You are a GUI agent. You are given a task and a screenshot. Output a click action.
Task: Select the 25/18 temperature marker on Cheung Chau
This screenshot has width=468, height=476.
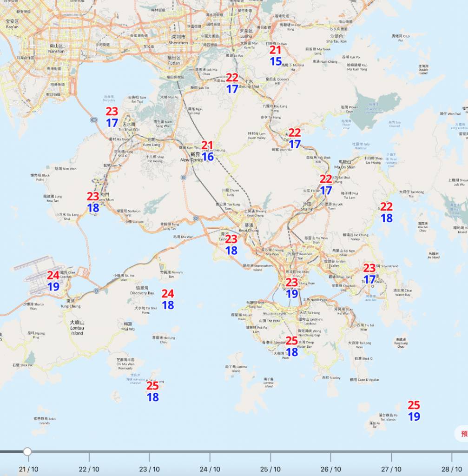point(153,391)
